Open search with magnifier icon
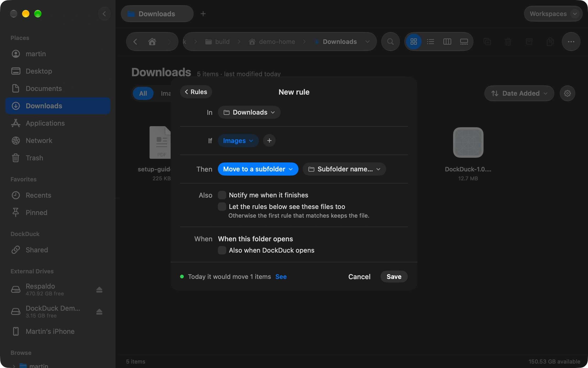This screenshot has width=588, height=368. point(390,42)
